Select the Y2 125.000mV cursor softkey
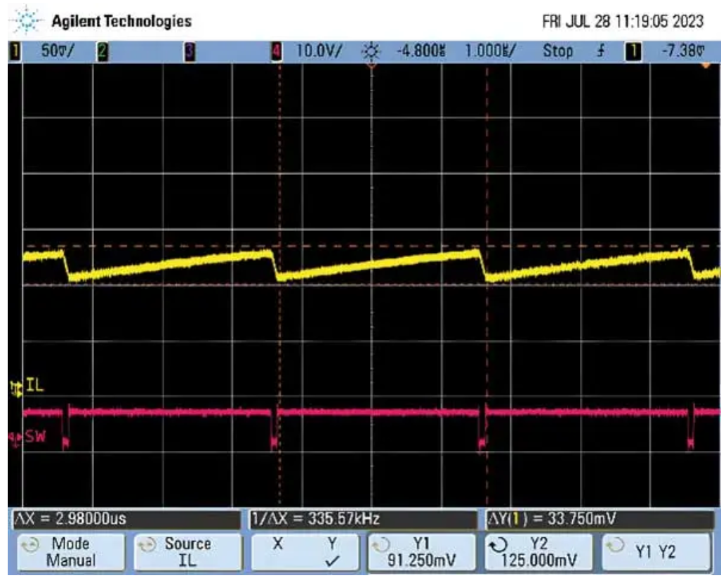This screenshot has height=578, width=728. pos(538,551)
